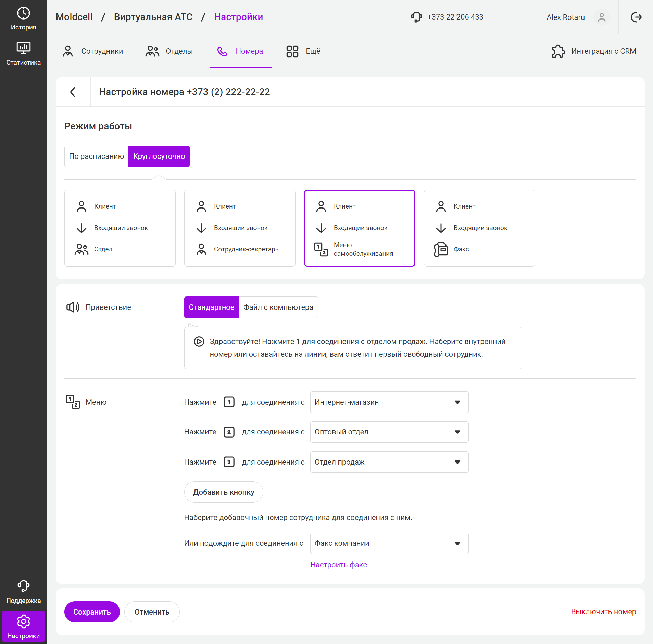
Task: Expand the Оптовый отдел dropdown
Action: [389, 432]
